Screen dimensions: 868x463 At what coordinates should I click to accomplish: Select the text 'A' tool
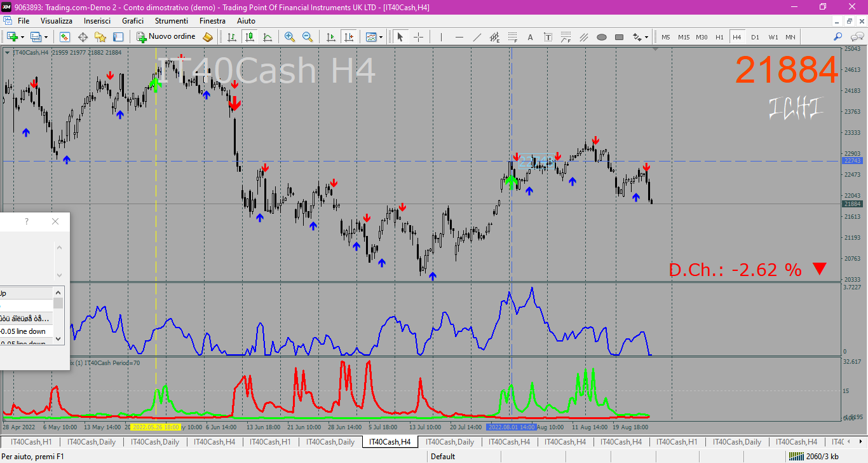click(531, 37)
